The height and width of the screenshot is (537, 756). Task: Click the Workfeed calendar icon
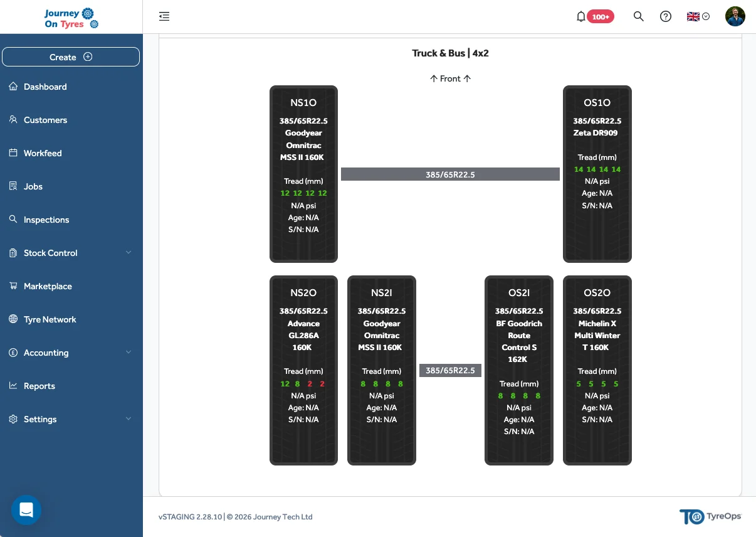tap(13, 153)
